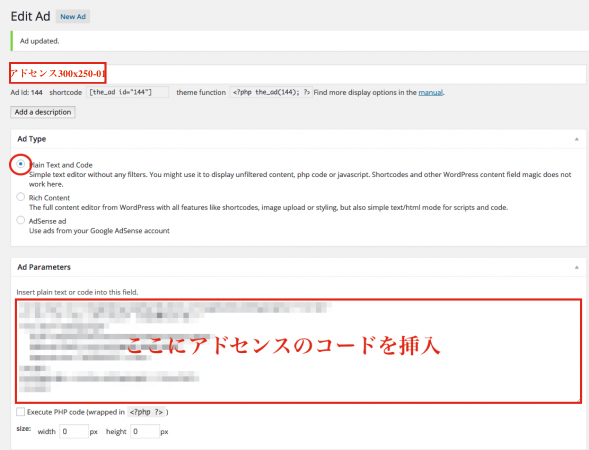Click the Edit Ad page heading
Image resolution: width=589 pixels, height=450 pixels.
pyautogui.click(x=30, y=17)
